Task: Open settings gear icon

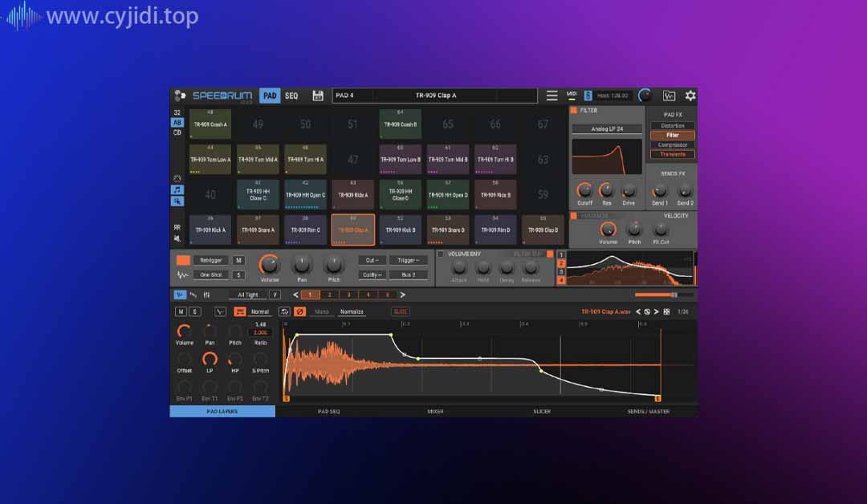Action: tap(690, 96)
